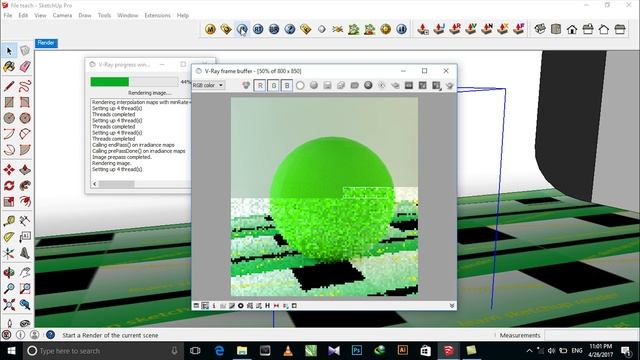Click the V-Ray pause-style round blue icon
This screenshot has height=360, width=640.
(402, 29)
